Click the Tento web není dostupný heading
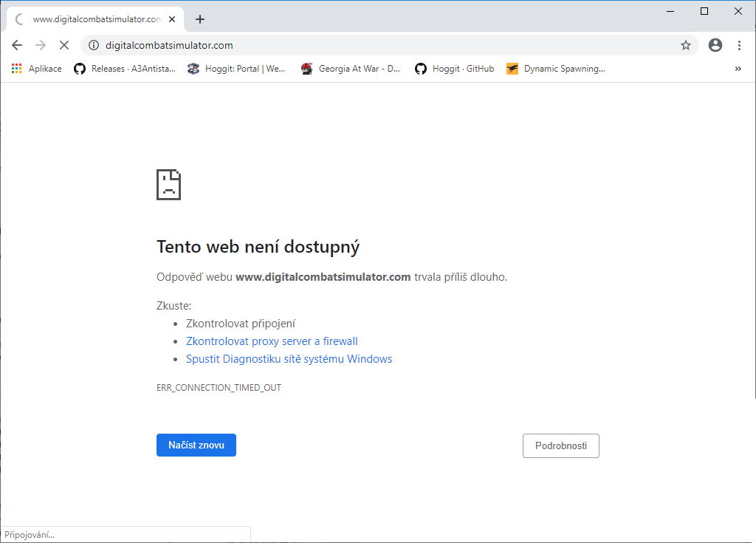The image size is (756, 543). [258, 247]
